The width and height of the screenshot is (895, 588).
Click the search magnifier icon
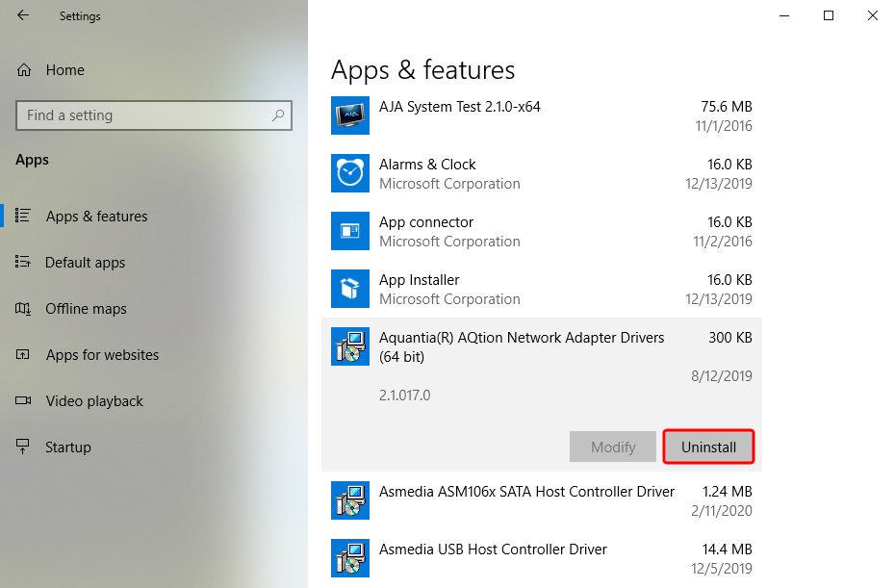point(278,115)
